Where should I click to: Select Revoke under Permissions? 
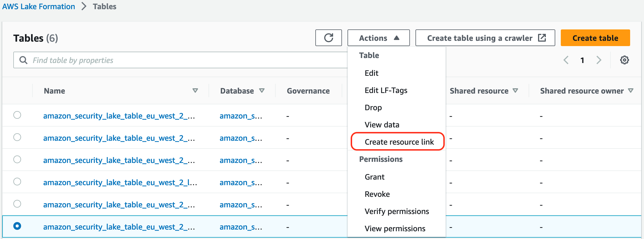(x=377, y=194)
